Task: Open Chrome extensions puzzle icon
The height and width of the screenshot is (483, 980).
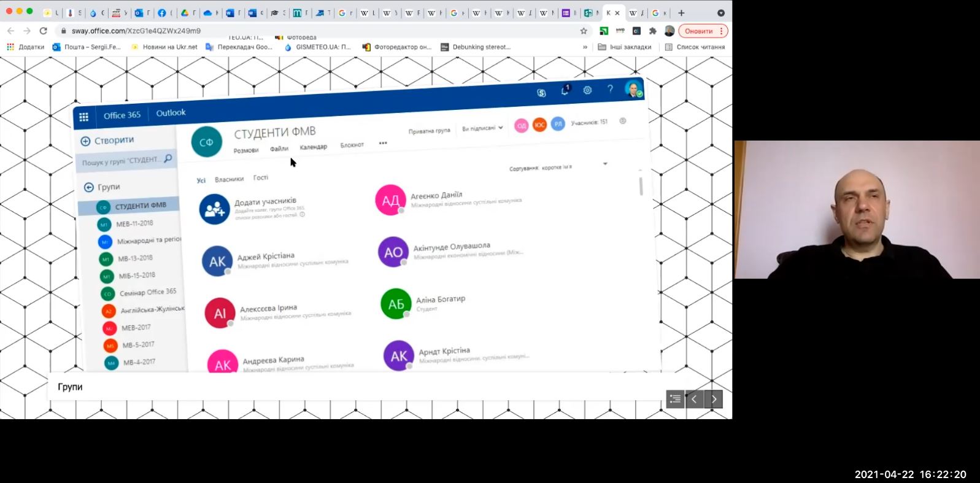Action: (652, 31)
